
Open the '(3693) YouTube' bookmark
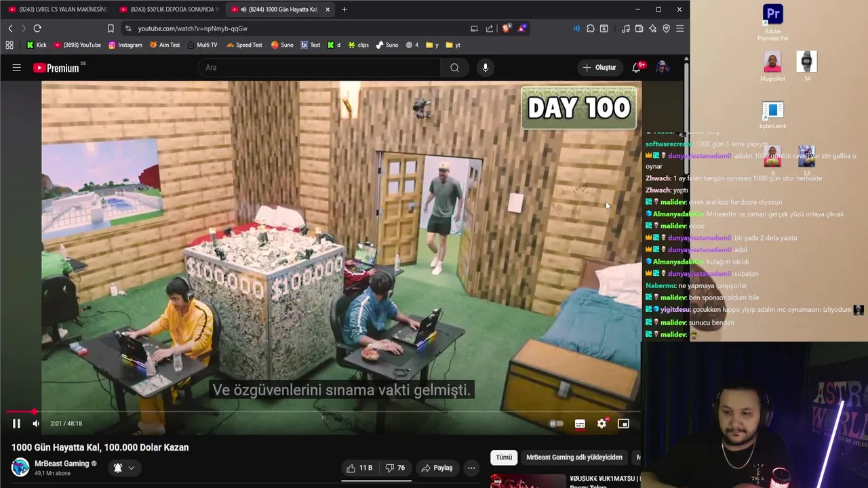pyautogui.click(x=77, y=45)
